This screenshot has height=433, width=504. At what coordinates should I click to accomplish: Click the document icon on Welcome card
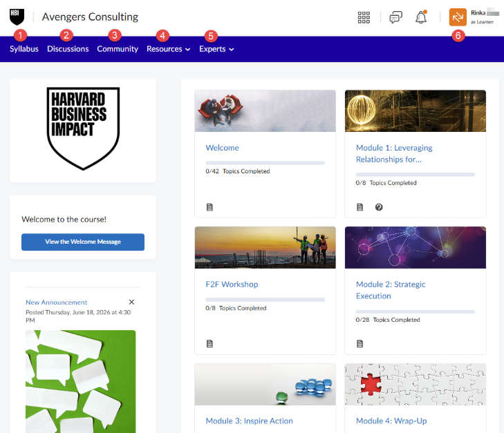point(209,207)
